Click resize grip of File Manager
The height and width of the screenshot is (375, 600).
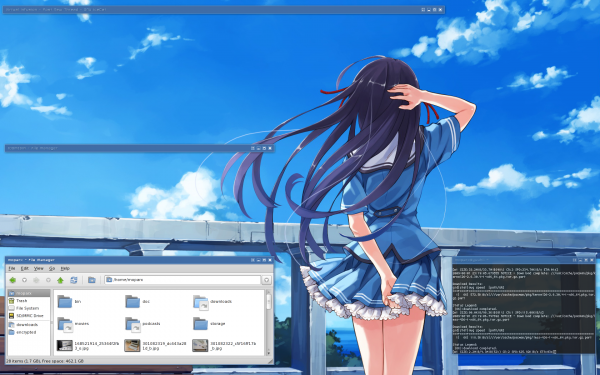click(x=271, y=361)
